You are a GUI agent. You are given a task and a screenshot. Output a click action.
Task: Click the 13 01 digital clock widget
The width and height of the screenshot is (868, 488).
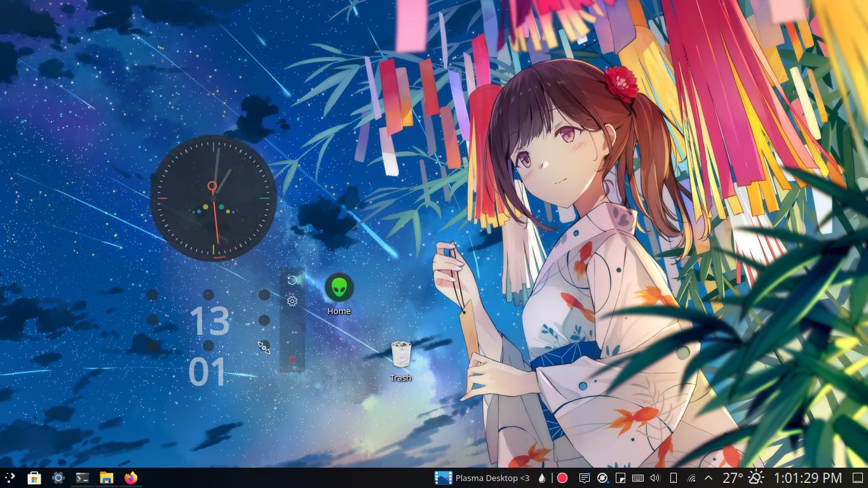(x=208, y=346)
